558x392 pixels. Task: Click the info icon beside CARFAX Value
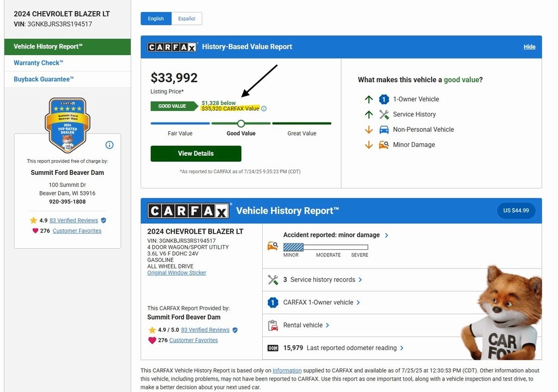[264, 109]
